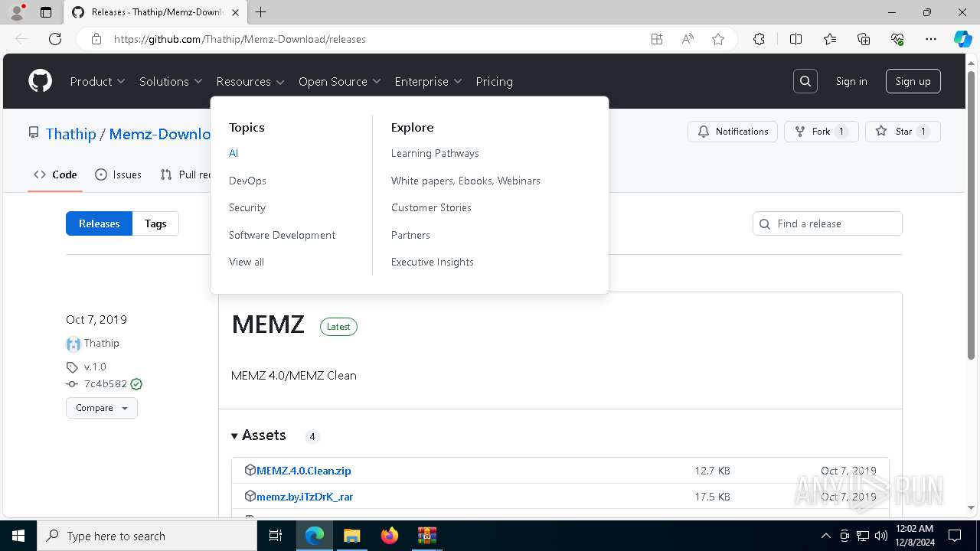This screenshot has width=980, height=551.
Task: Open White papers, Ebooks, Webinars
Action: pyautogui.click(x=465, y=181)
